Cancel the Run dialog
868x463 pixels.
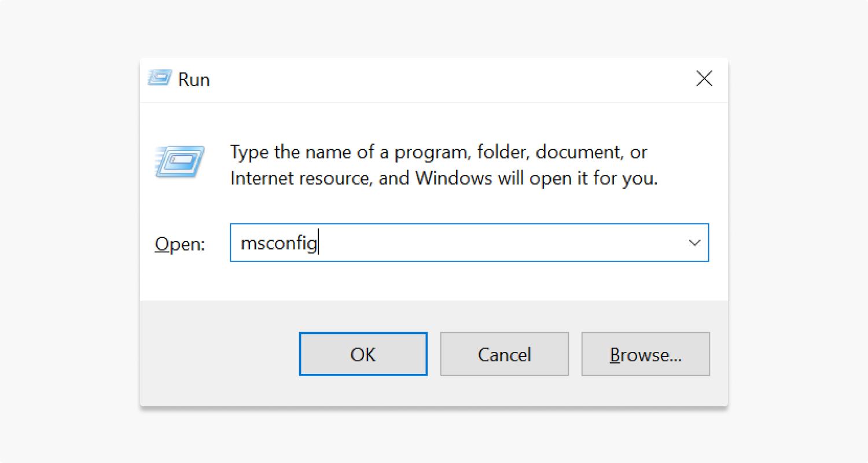(x=504, y=354)
